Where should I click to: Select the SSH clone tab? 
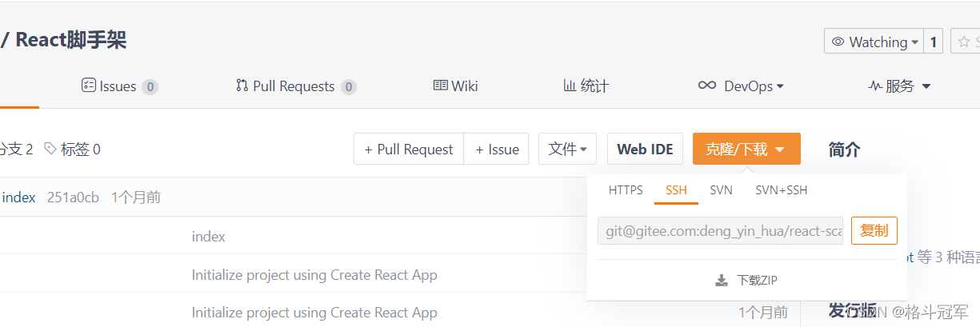click(676, 190)
